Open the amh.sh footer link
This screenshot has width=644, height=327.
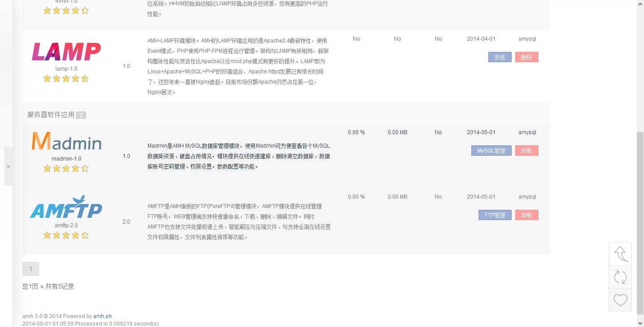point(102,316)
